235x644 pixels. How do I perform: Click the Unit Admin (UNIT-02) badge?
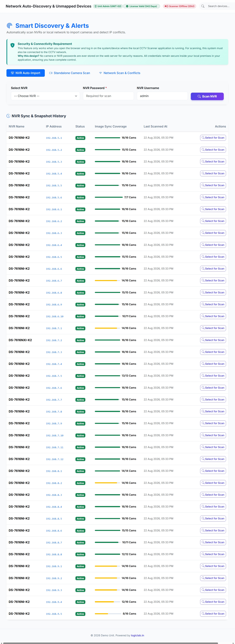click(x=108, y=6)
